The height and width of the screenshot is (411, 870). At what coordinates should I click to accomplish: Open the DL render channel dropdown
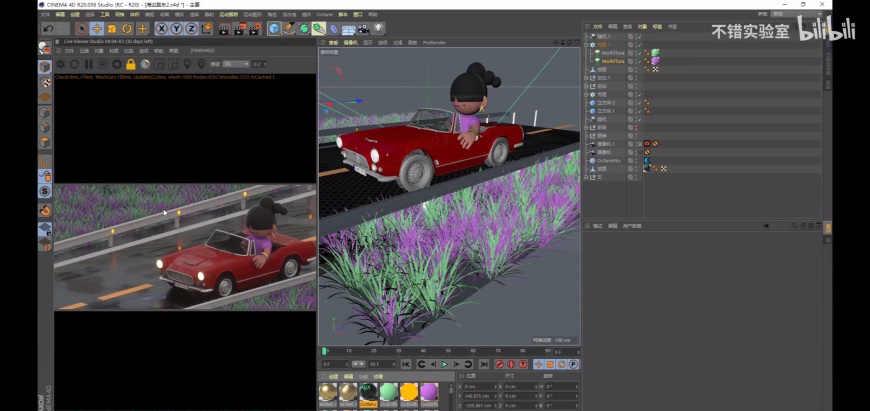237,64
